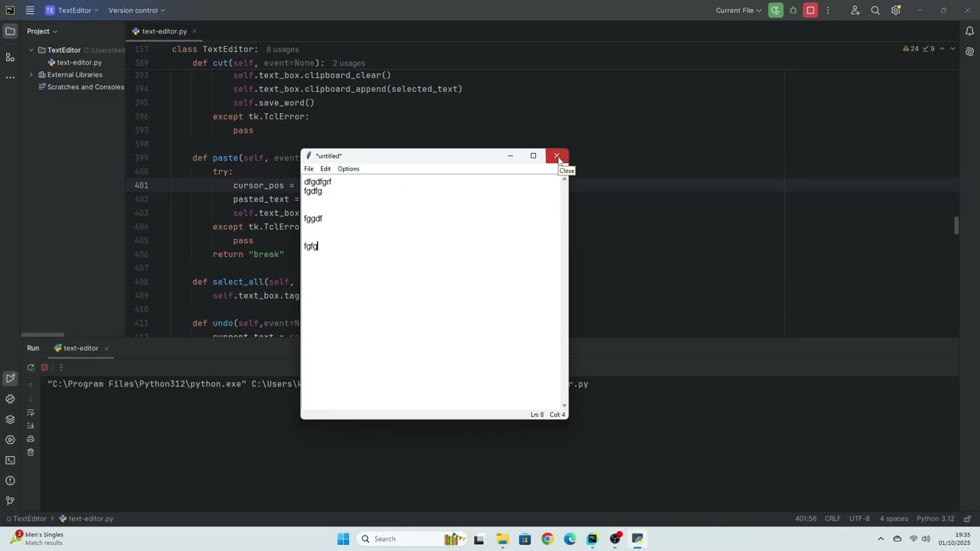980x551 pixels.
Task: Expand the Project view selector dropdown
Action: tap(41, 31)
